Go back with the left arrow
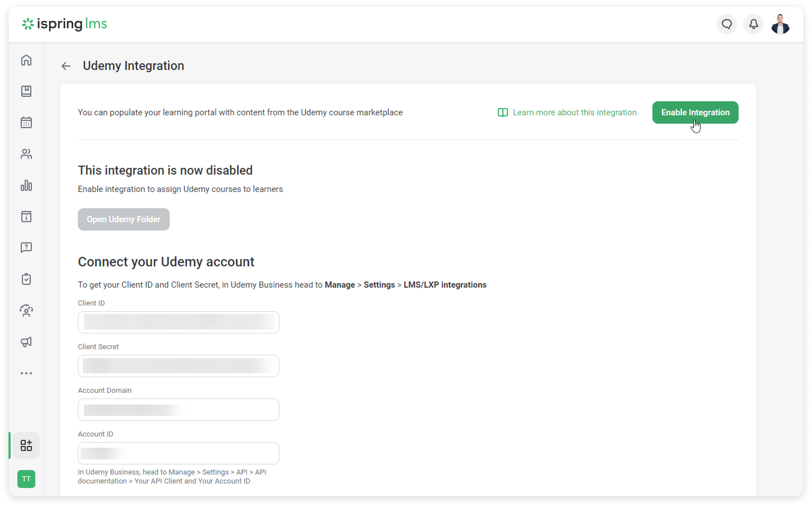 tap(66, 66)
